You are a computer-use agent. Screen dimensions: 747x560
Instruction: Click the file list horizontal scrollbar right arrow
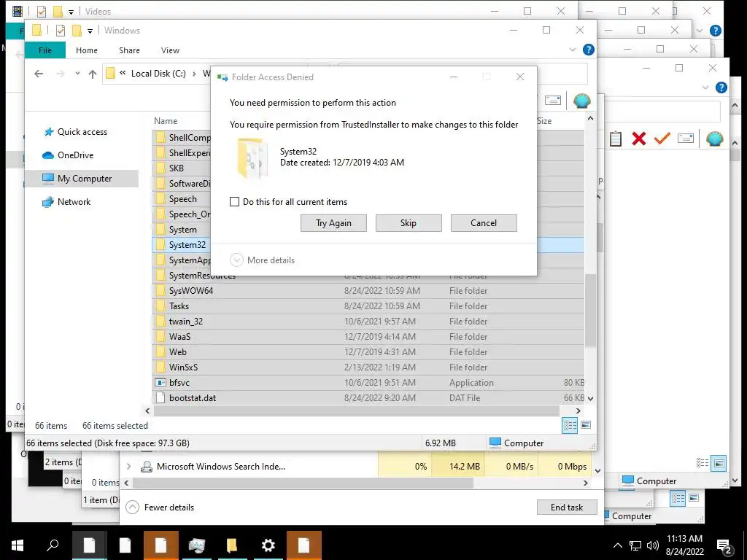click(x=578, y=411)
